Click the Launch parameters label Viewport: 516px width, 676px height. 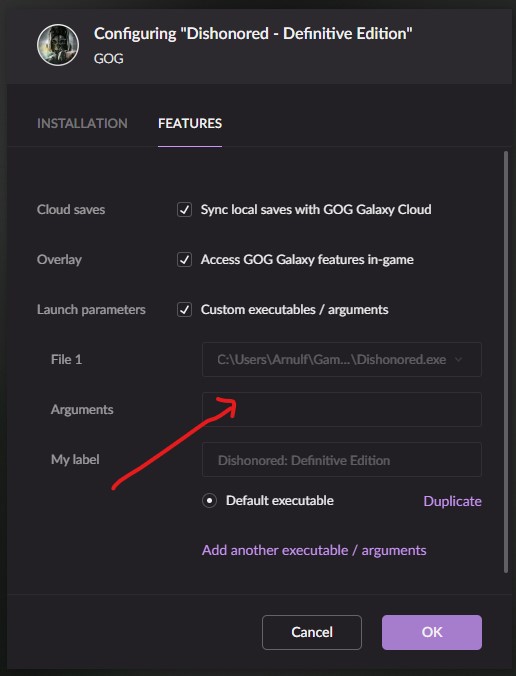91,310
